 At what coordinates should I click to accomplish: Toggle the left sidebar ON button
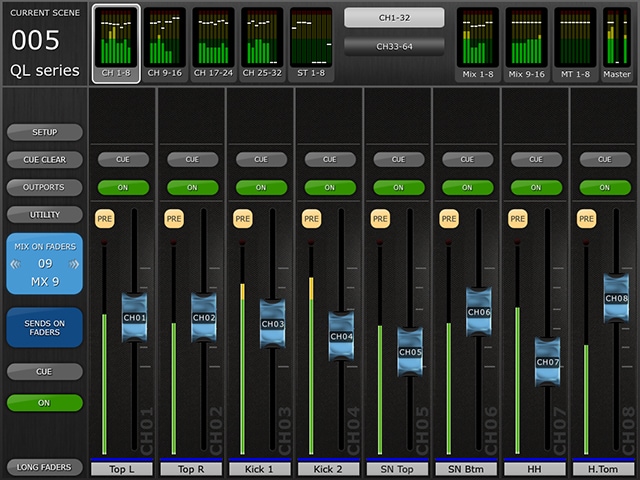[44, 402]
